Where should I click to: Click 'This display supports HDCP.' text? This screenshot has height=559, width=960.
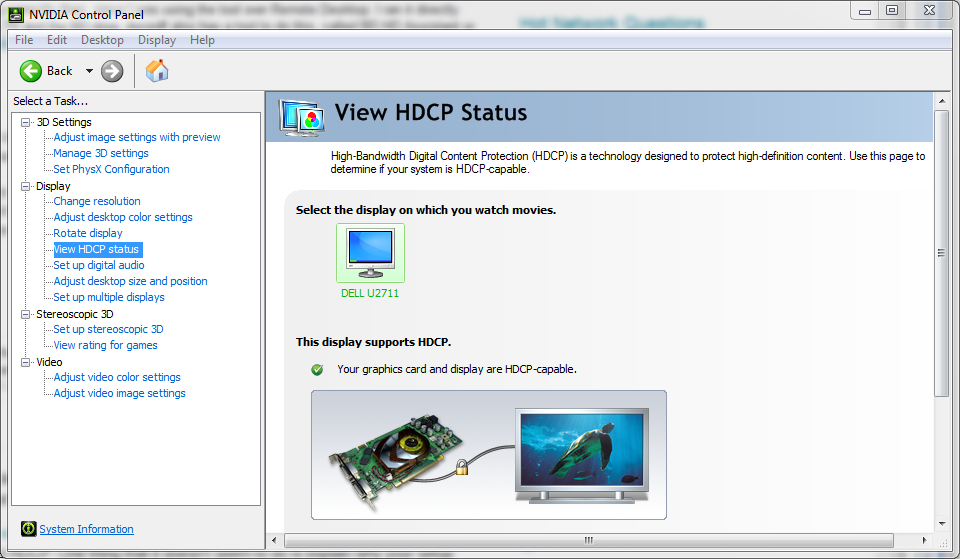373,342
